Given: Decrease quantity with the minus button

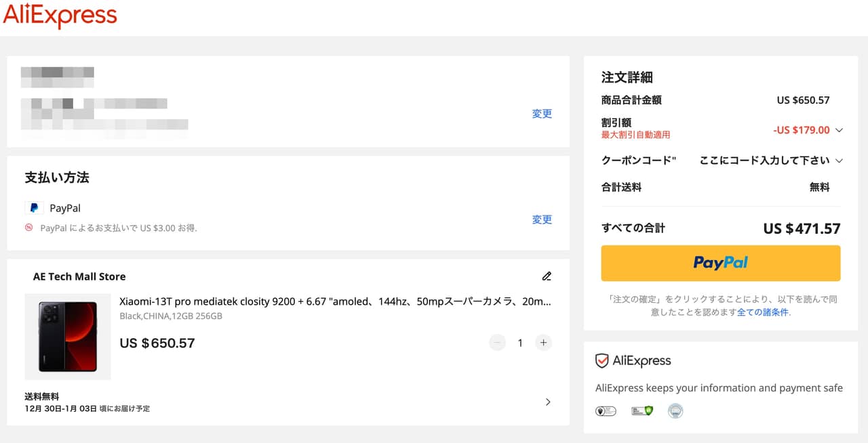Looking at the screenshot, I should pos(498,343).
